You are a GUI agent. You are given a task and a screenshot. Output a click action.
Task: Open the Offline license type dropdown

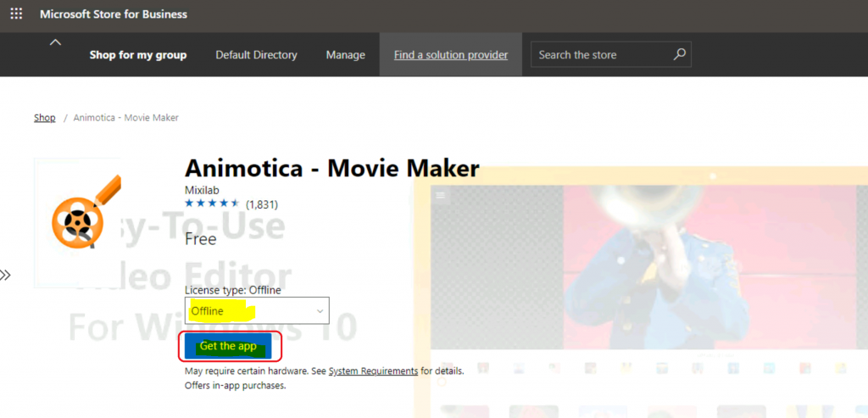tap(257, 310)
